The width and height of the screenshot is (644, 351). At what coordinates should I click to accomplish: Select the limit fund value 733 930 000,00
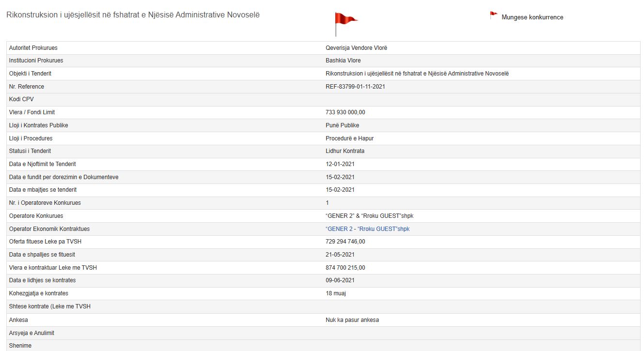click(345, 112)
